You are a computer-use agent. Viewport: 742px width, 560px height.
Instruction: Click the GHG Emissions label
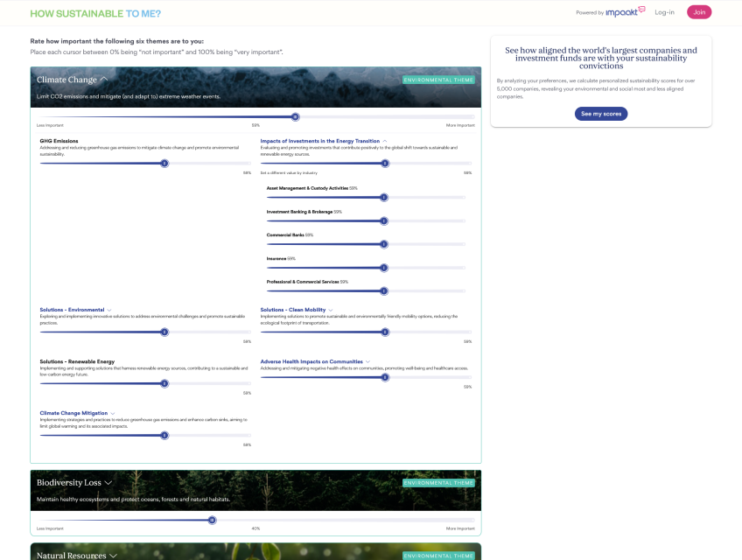click(59, 141)
